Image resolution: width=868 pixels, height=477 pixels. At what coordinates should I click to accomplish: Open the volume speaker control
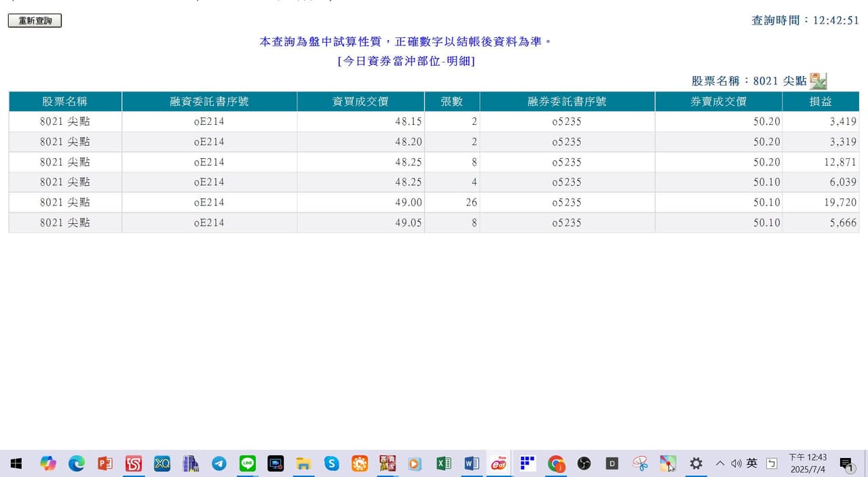coord(736,463)
